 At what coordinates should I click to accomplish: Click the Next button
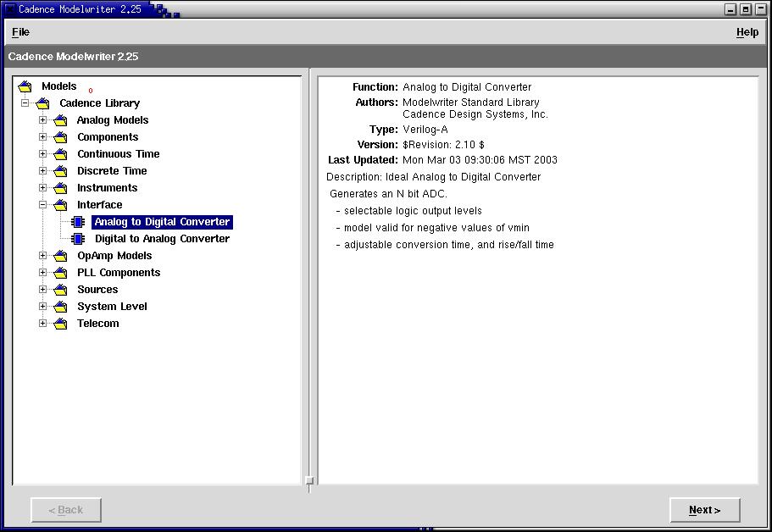(x=704, y=509)
